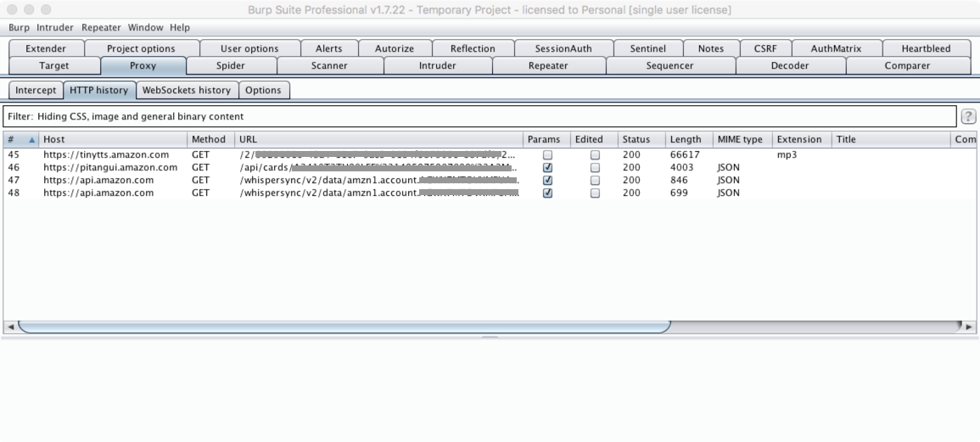Sort by the Method column header

coord(210,139)
